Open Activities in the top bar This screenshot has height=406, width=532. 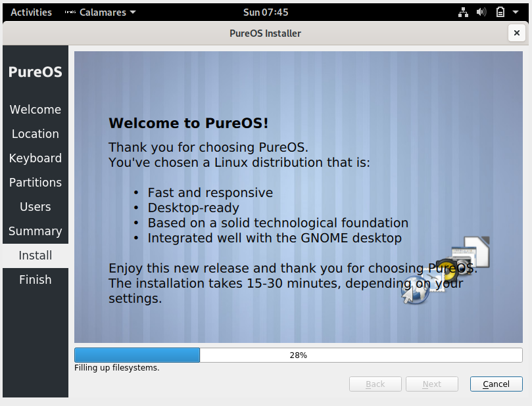point(31,12)
